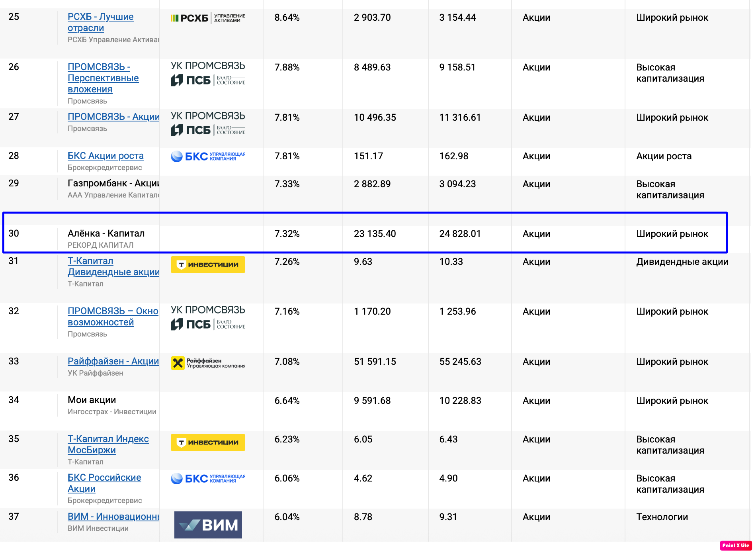Image resolution: width=756 pixels, height=554 pixels.
Task: Go to ПРОМСВЯЗЬ – Окно возможностей page
Action: (x=113, y=317)
